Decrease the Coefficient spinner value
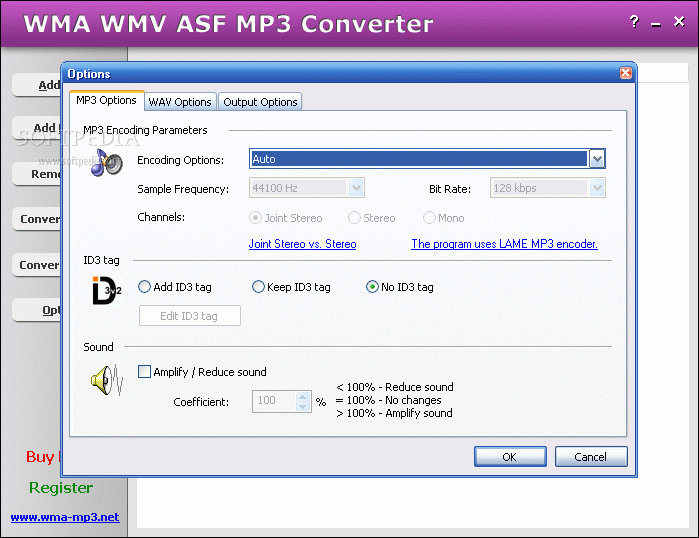 tap(303, 406)
